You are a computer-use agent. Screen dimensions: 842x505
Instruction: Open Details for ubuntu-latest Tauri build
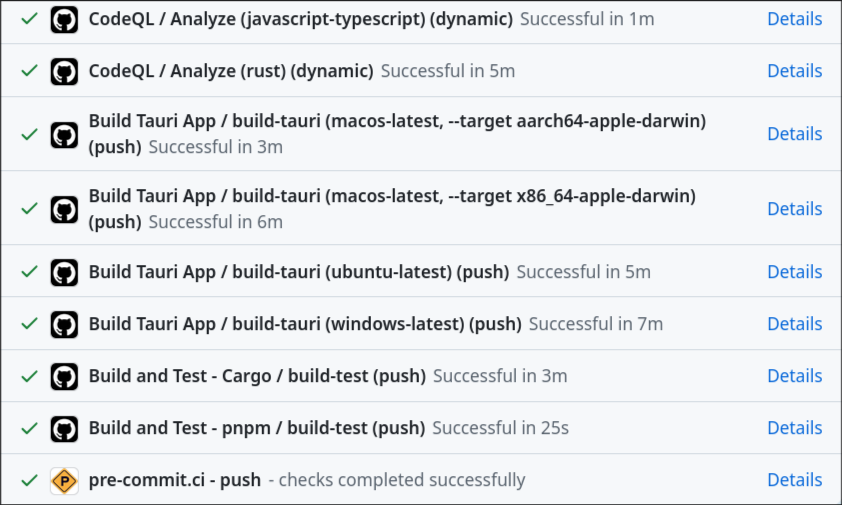[794, 272]
